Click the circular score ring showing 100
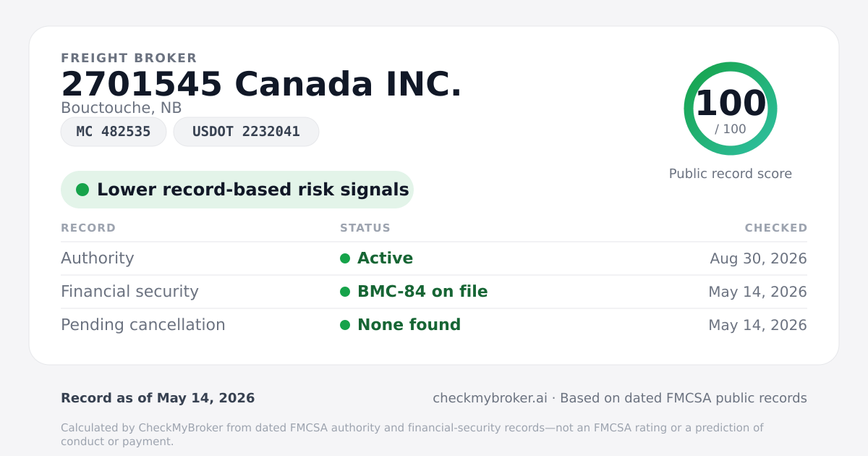868x456 pixels. click(731, 109)
